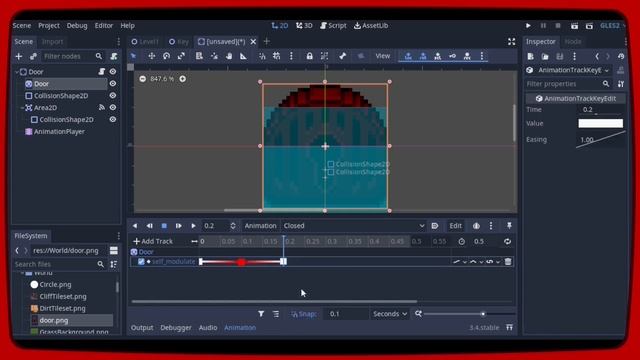Open the viewport View button
The height and width of the screenshot is (360, 640).
[382, 56]
